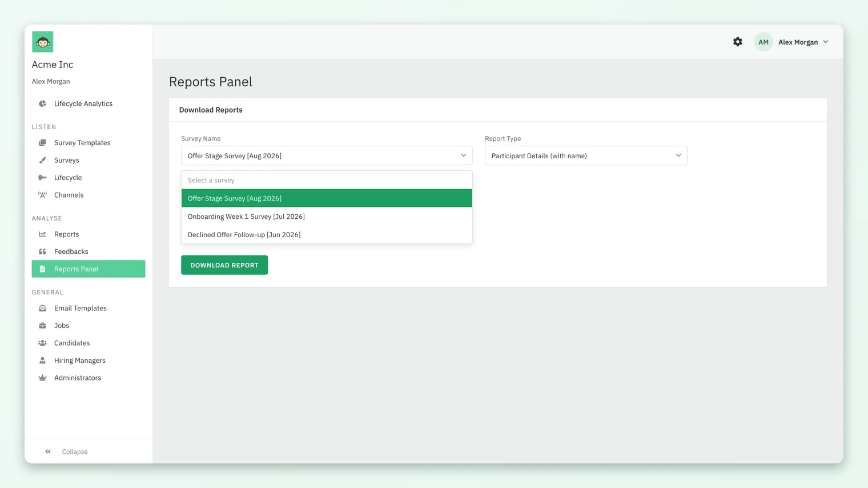Viewport: 868px width, 488px height.
Task: Click the Select a survey search field
Action: [327, 180]
